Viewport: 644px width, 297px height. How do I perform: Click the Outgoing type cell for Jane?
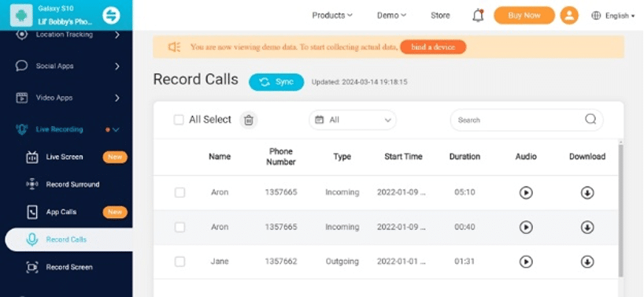pyautogui.click(x=342, y=262)
